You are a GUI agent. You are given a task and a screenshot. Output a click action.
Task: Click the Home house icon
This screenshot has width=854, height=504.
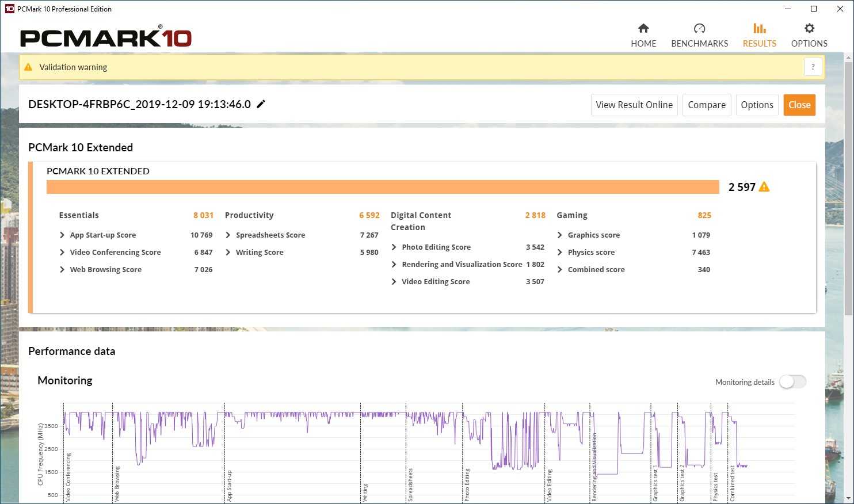pyautogui.click(x=643, y=28)
